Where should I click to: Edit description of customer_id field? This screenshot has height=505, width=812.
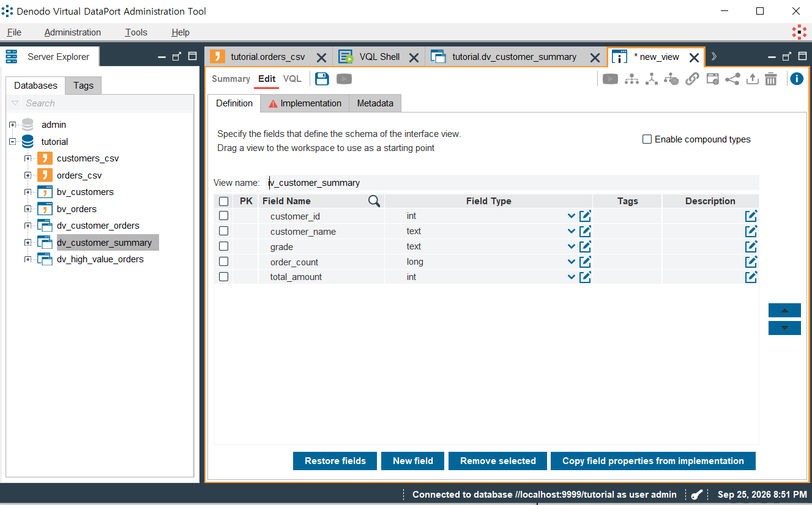click(x=751, y=216)
